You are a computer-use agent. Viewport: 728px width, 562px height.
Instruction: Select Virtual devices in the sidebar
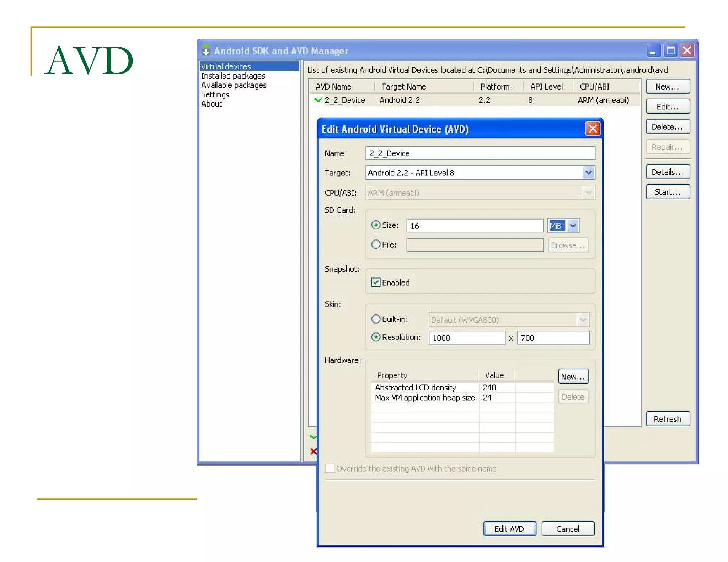(x=249, y=66)
